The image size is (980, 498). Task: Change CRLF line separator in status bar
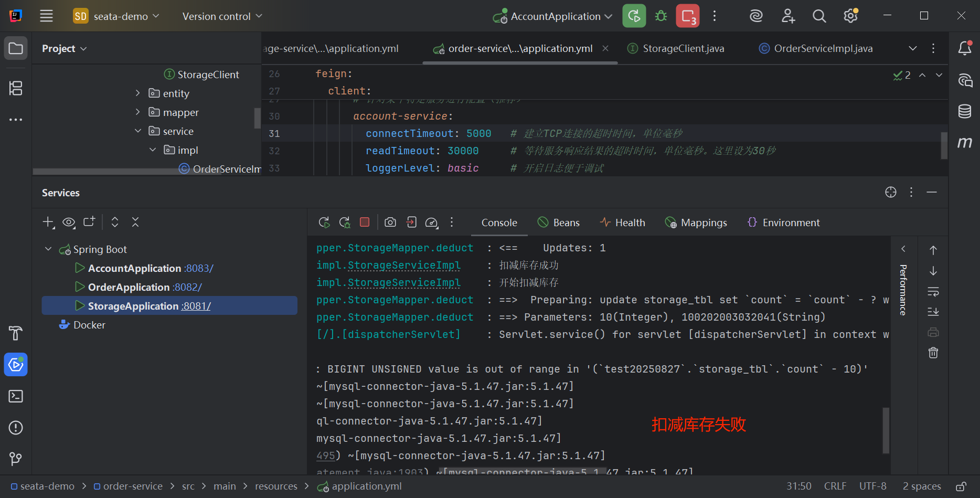coord(835,486)
